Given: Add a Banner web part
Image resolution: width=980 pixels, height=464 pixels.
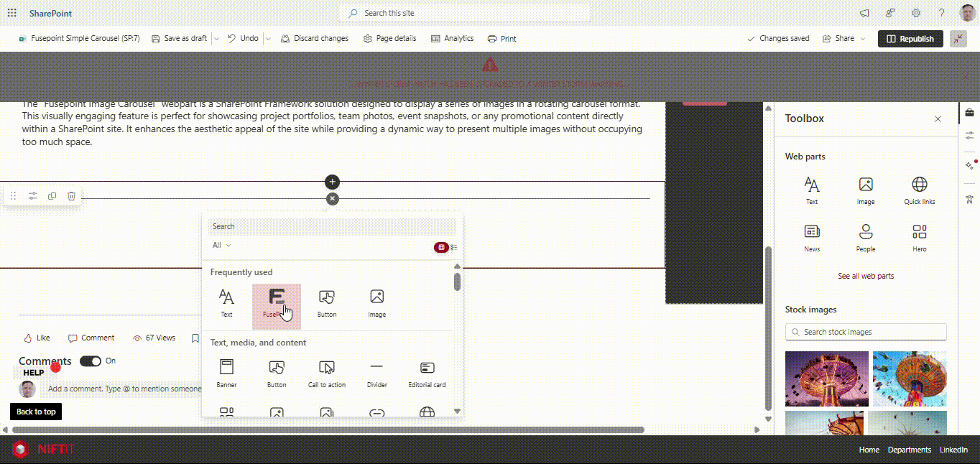Looking at the screenshot, I should pos(226,373).
